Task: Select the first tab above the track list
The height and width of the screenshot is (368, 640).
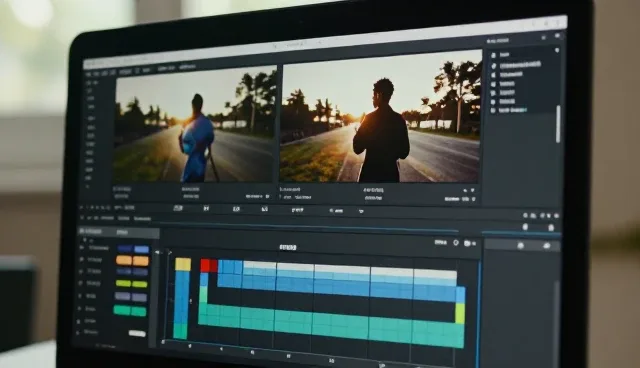Action: [x=92, y=231]
